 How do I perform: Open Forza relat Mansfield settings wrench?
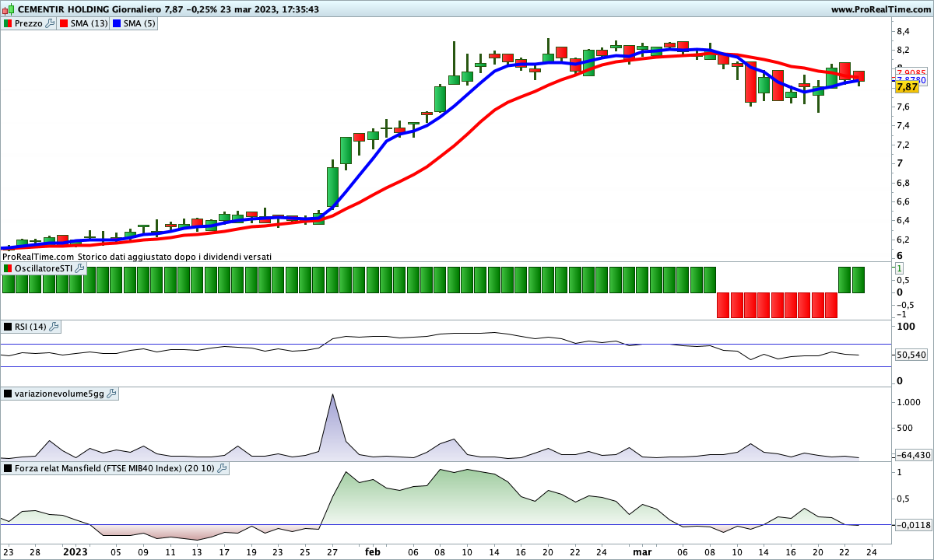[x=222, y=468]
